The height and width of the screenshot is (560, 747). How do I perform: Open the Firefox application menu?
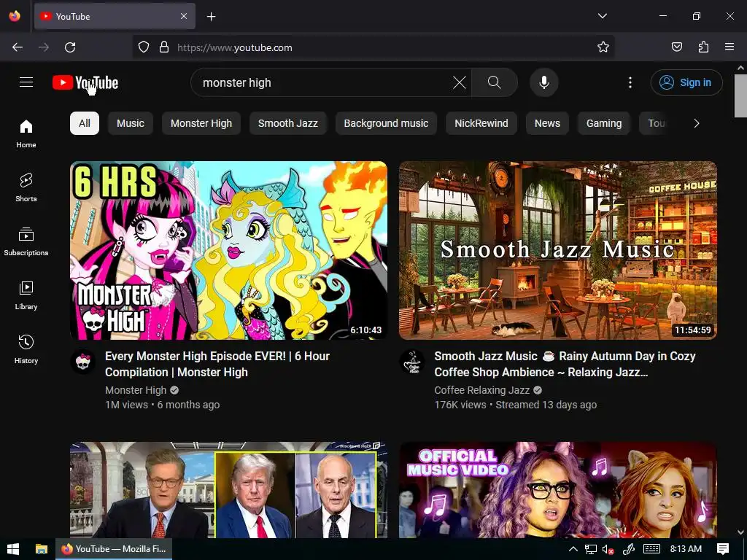pos(729,47)
